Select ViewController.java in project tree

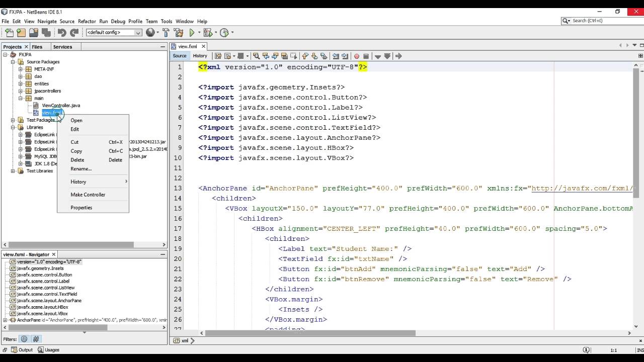(x=61, y=106)
